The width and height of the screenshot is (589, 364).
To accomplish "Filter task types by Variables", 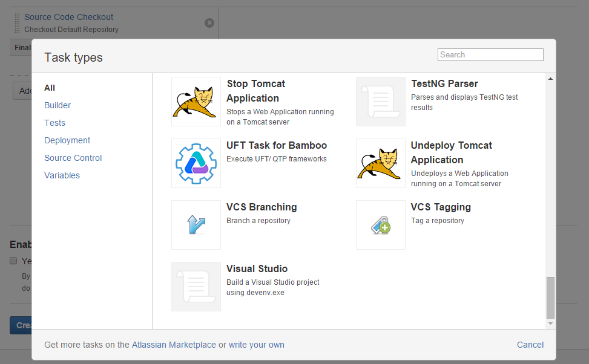I will click(x=62, y=175).
